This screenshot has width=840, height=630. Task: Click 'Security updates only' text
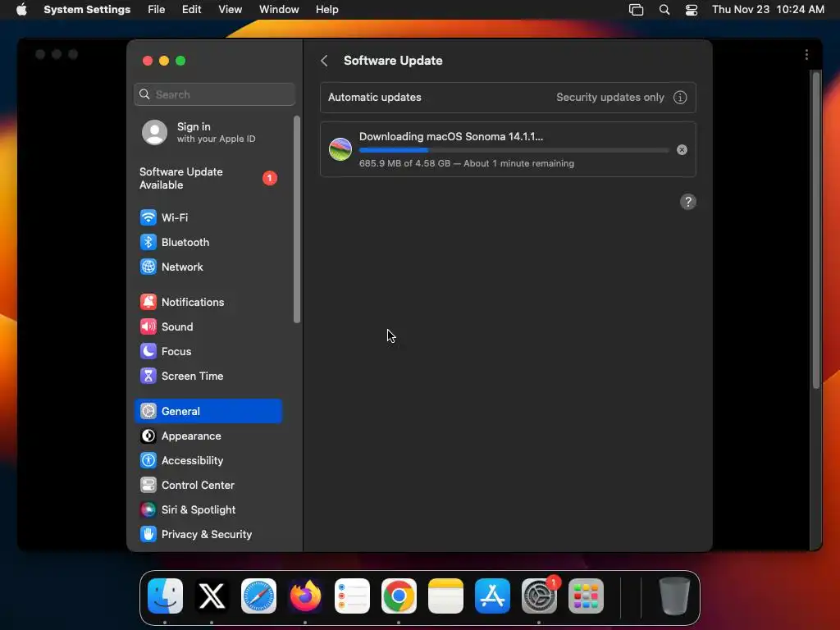point(610,98)
